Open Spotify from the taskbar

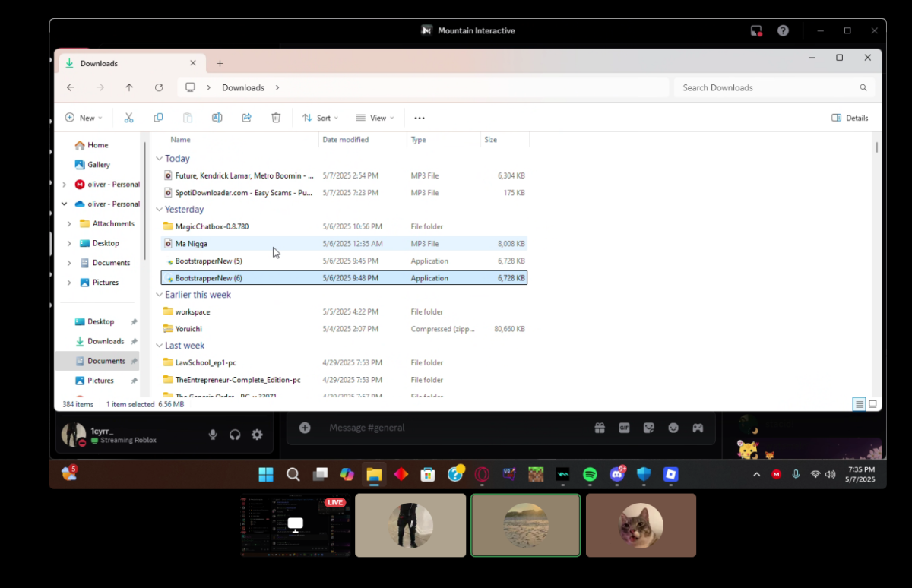tap(590, 475)
